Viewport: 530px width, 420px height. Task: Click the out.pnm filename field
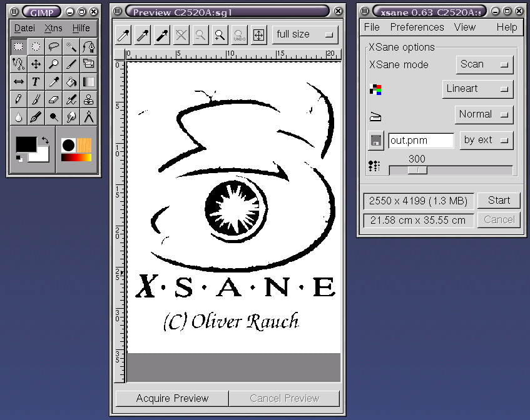421,141
